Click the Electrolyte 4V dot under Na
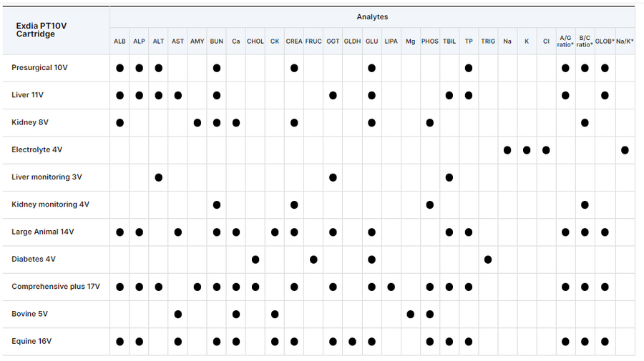Viewport: 644px width, 361px height. click(507, 150)
